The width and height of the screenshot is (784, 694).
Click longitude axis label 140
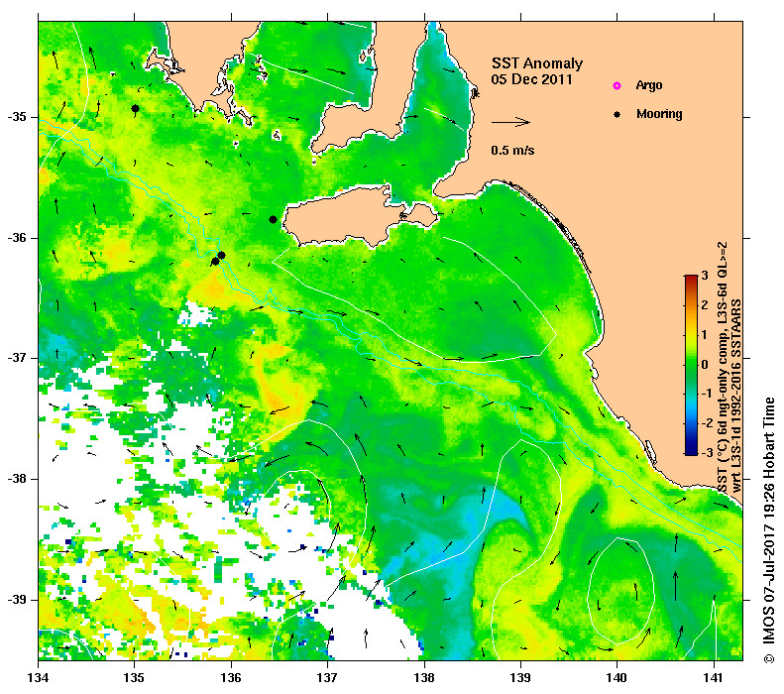[x=617, y=678]
